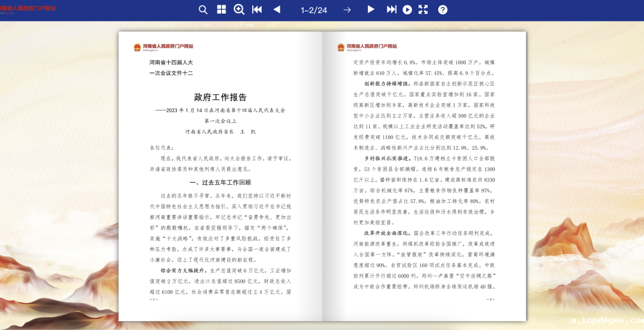Start auto-play page flipping
Viewport: 644px width, 330px height.
[407, 10]
